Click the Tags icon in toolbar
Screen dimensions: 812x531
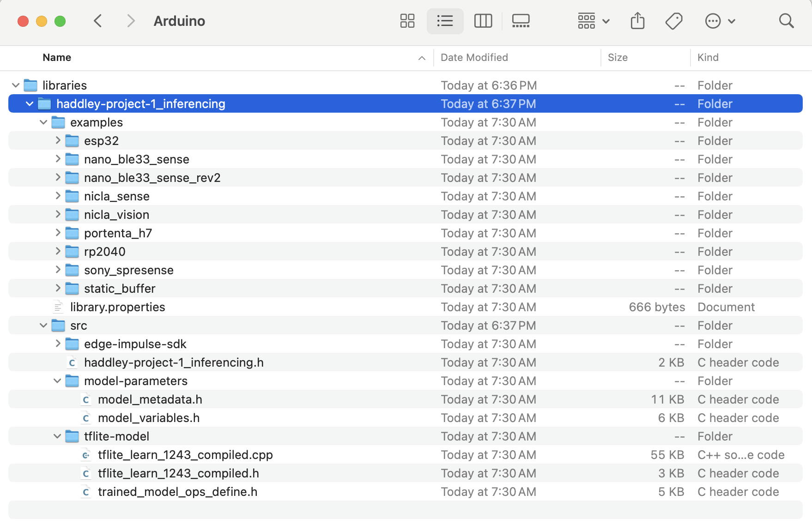(x=674, y=21)
